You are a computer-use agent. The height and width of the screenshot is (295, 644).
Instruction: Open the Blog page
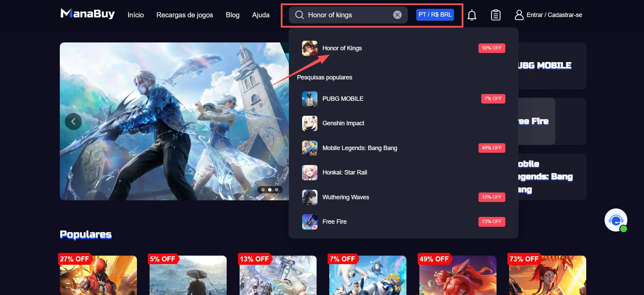(233, 15)
